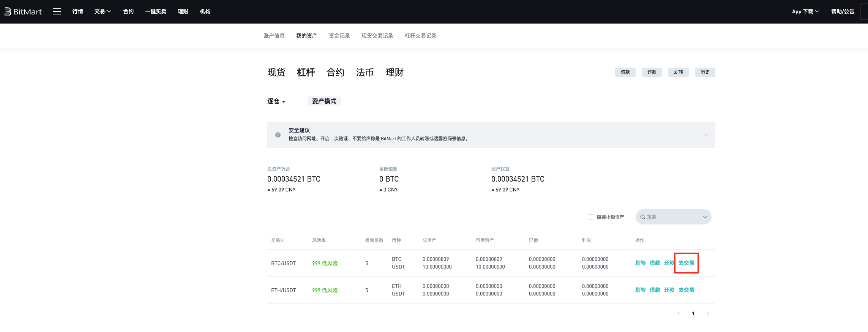Expand the 安全建议 banner chevron

click(705, 135)
